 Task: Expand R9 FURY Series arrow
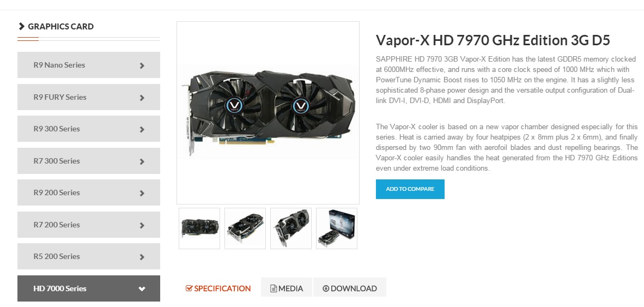[x=142, y=98]
